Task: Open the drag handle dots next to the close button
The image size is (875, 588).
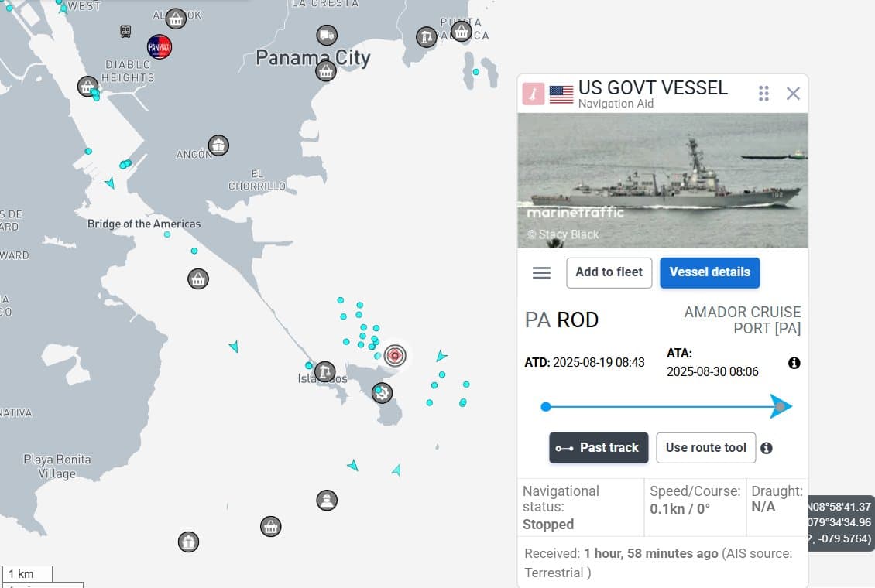Action: (763, 93)
